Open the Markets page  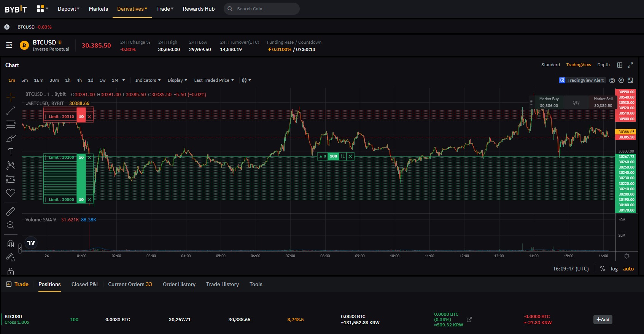(99, 9)
